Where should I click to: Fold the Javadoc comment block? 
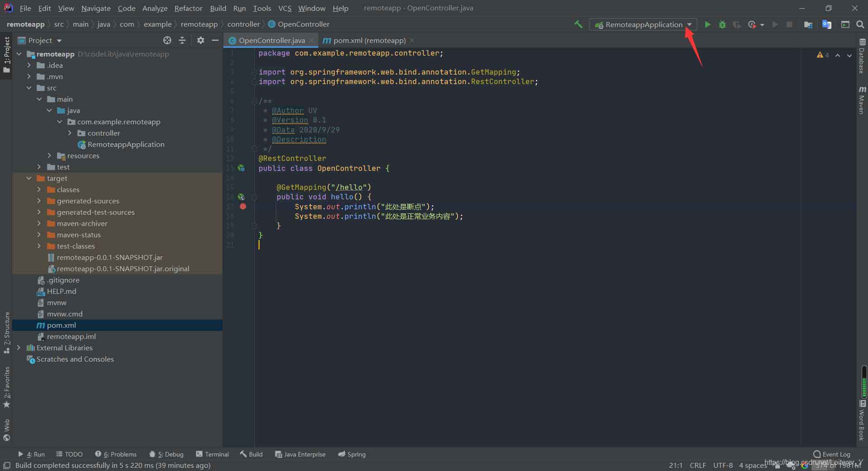click(x=255, y=101)
